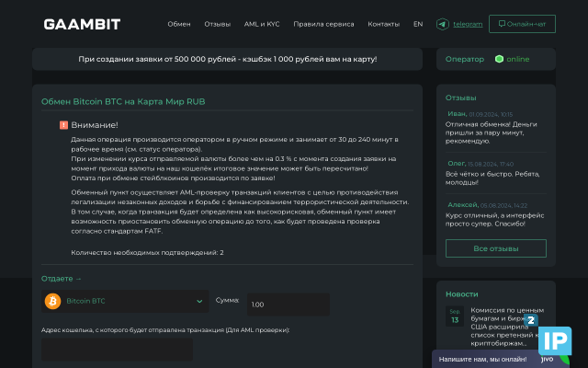Viewport: 588px width, 368px height.
Task: Open the Контакты page
Action: point(384,24)
